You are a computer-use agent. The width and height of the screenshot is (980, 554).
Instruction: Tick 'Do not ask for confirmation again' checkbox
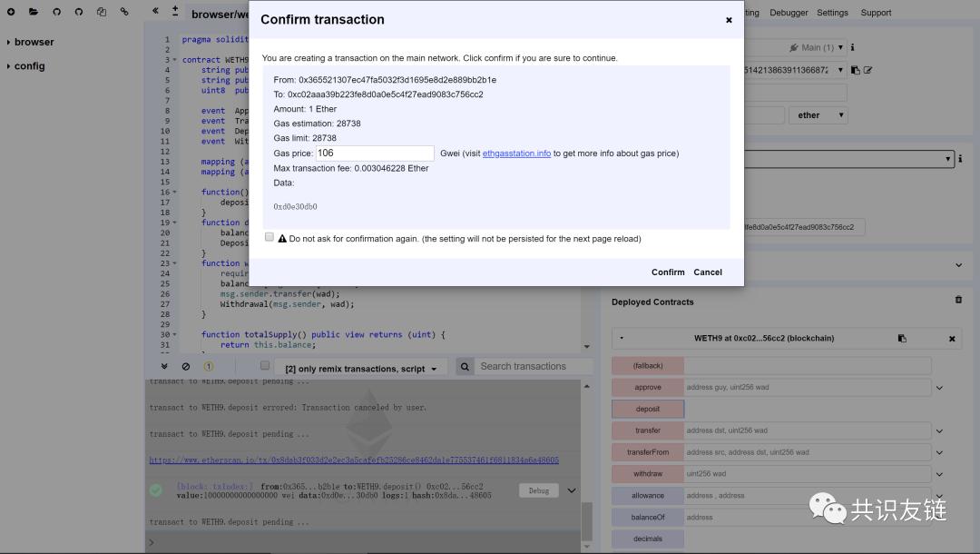pos(269,237)
